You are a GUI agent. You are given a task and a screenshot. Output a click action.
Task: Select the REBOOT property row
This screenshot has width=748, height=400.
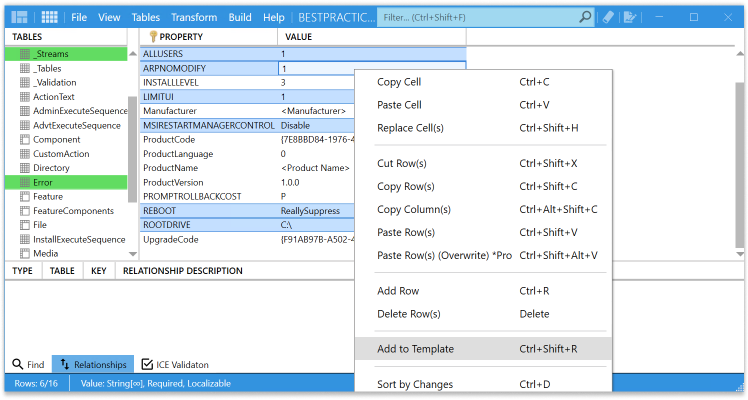[247, 211]
